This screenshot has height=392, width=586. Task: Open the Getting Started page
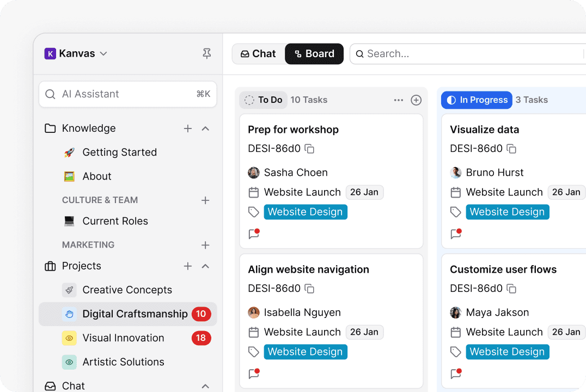click(119, 152)
